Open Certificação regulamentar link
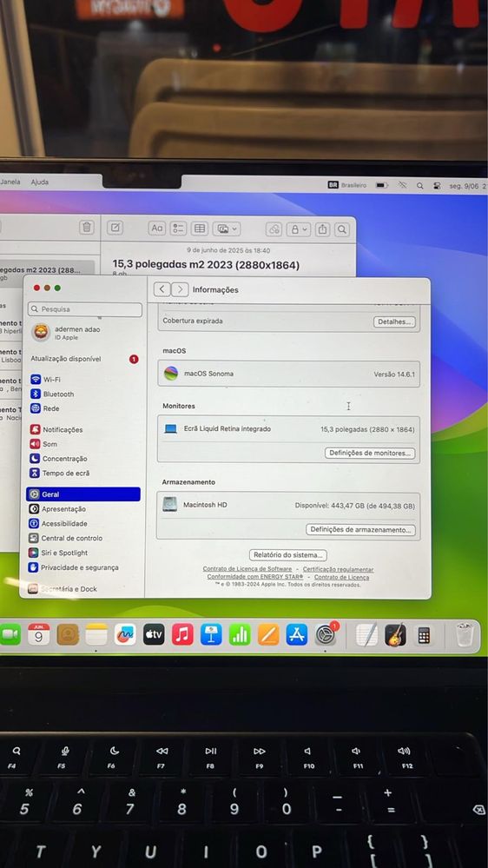This screenshot has width=488, height=868. (x=338, y=570)
